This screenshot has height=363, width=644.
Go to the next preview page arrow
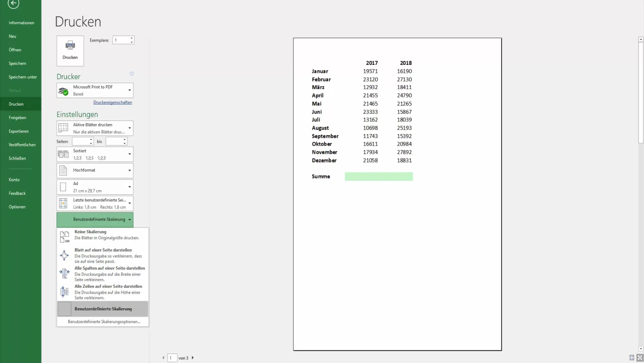click(193, 358)
